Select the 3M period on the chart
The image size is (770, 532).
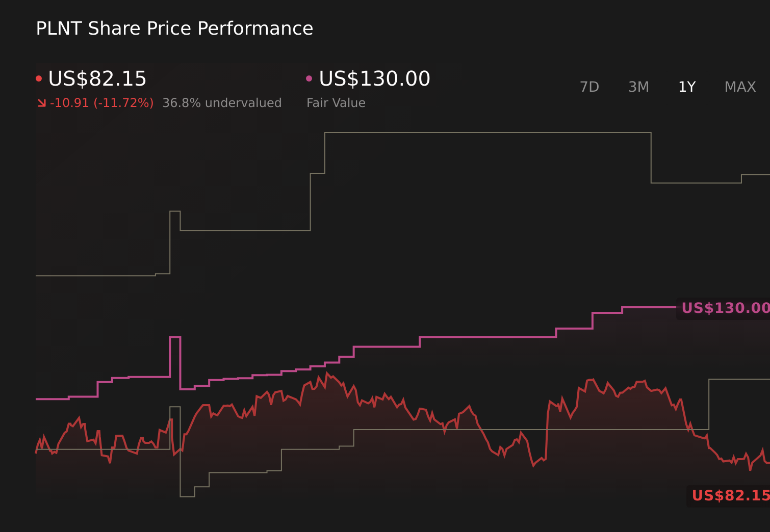pos(638,87)
